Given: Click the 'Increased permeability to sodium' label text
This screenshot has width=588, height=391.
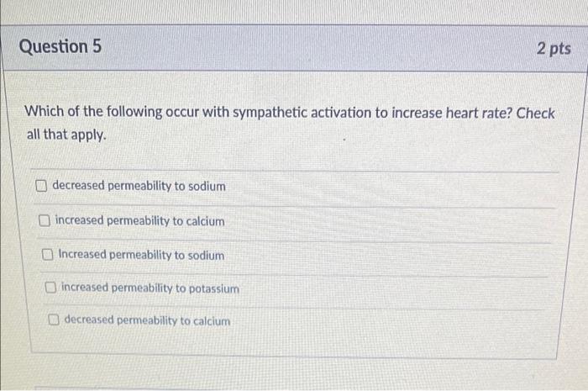Looking at the screenshot, I should 141,255.
